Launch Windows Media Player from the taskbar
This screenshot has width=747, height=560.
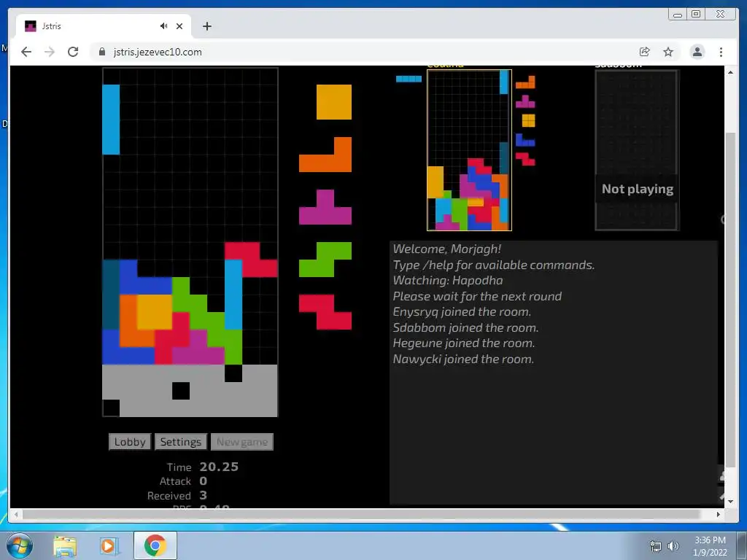tap(109, 545)
